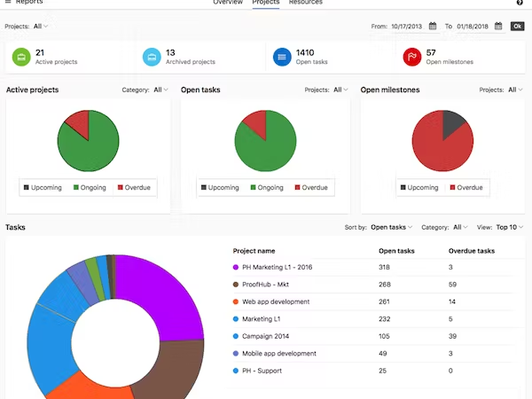Click the 21 Active projects count

point(40,52)
